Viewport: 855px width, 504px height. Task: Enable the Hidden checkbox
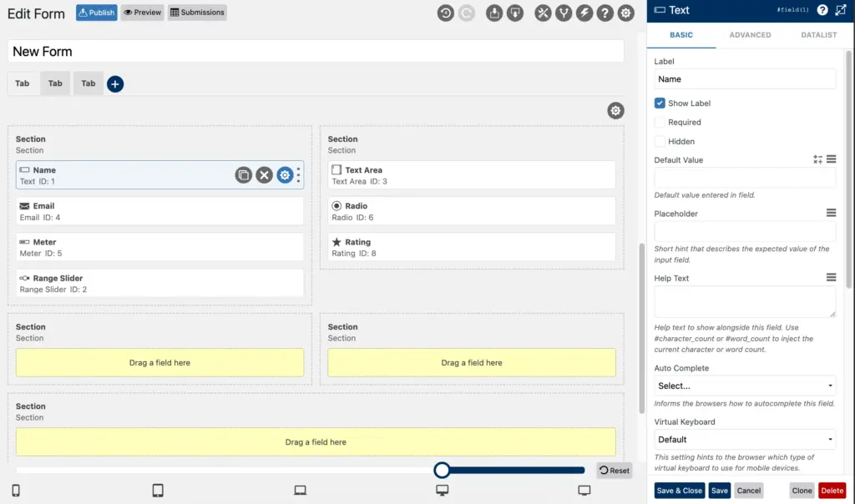pyautogui.click(x=659, y=141)
